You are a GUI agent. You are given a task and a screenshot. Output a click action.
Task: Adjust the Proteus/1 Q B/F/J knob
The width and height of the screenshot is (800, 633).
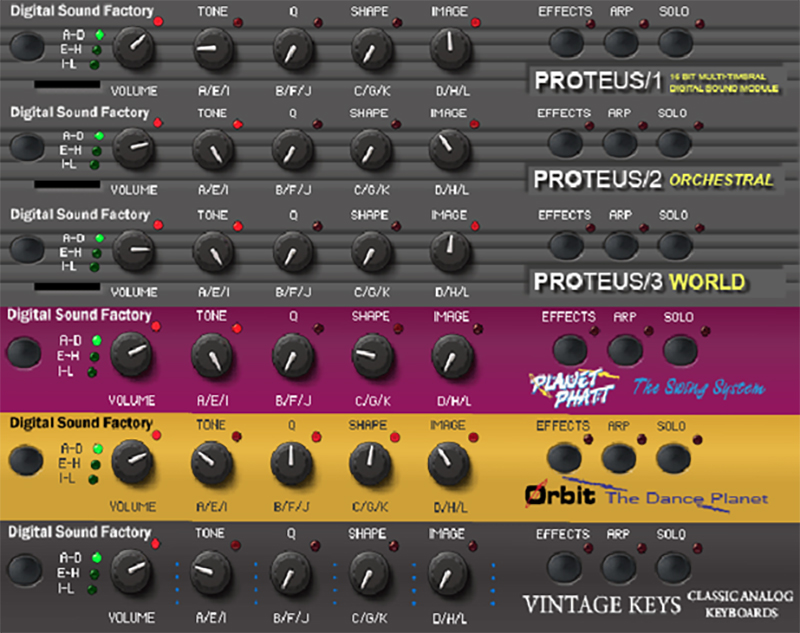pos(292,49)
